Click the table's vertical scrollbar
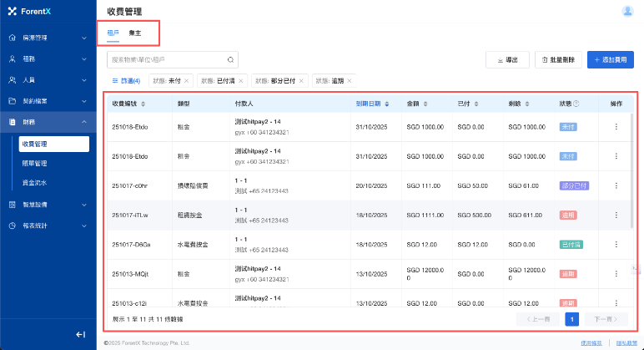Image resolution: width=644 pixels, height=350 pixels. coord(633,167)
